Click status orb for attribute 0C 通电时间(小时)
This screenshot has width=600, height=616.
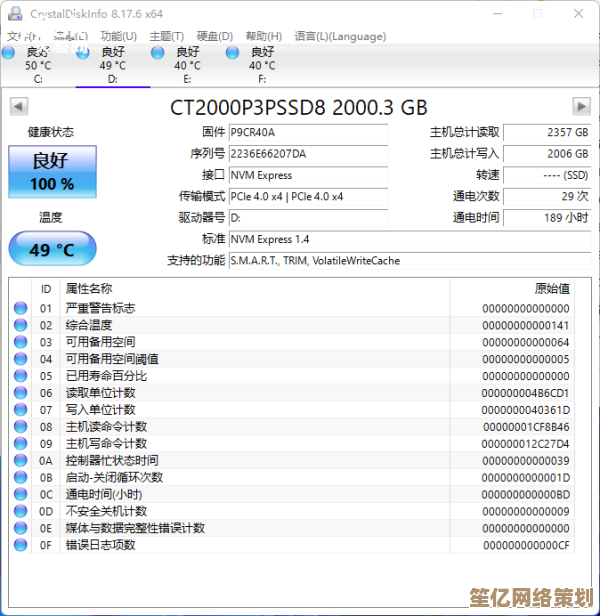(x=20, y=494)
